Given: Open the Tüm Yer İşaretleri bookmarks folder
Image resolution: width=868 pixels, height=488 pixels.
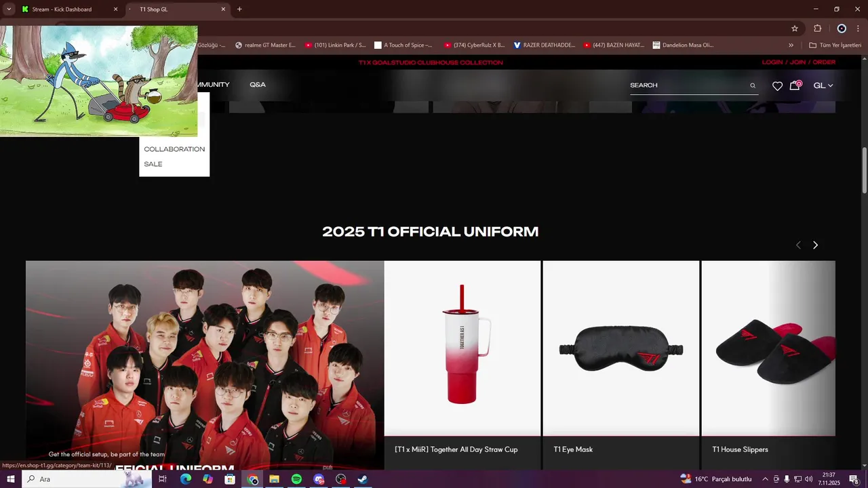Looking at the screenshot, I should 835,45.
